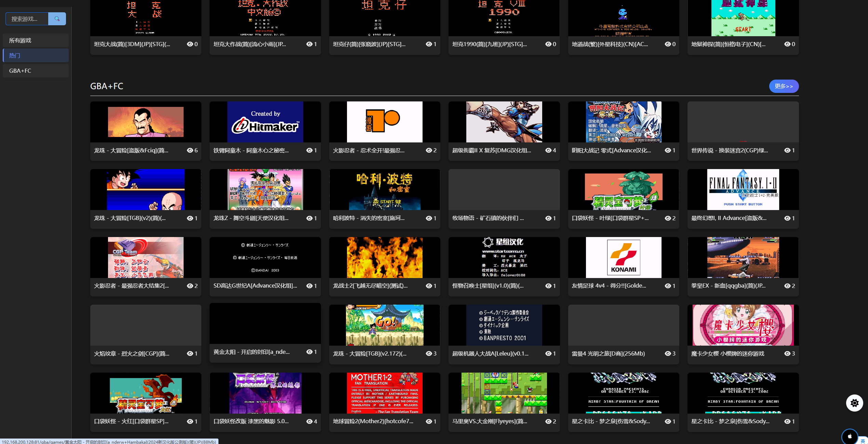Click eye icon on 口袋妖怪改版 漆黑的魅影
The width and height of the screenshot is (868, 444).
pyautogui.click(x=309, y=421)
